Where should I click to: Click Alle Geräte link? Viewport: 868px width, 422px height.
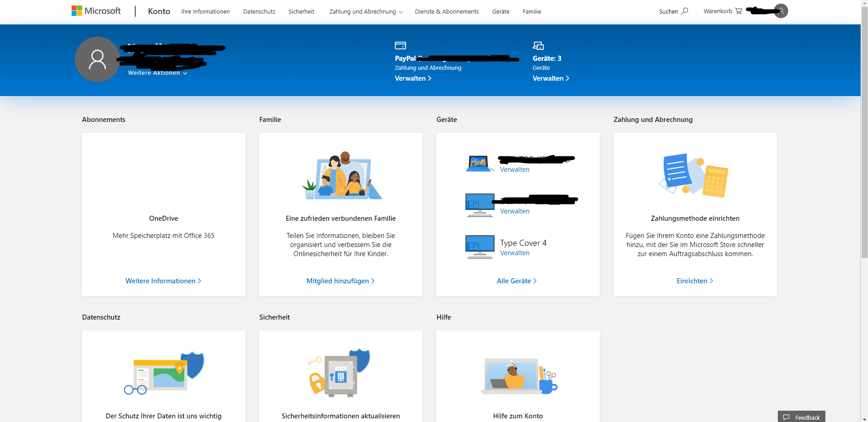517,281
